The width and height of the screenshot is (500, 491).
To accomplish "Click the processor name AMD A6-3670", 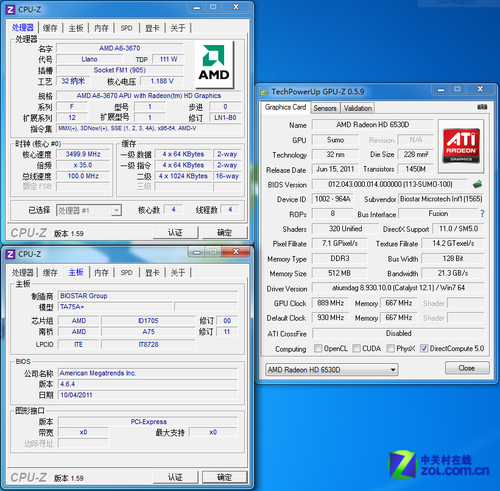I will click(x=120, y=48).
